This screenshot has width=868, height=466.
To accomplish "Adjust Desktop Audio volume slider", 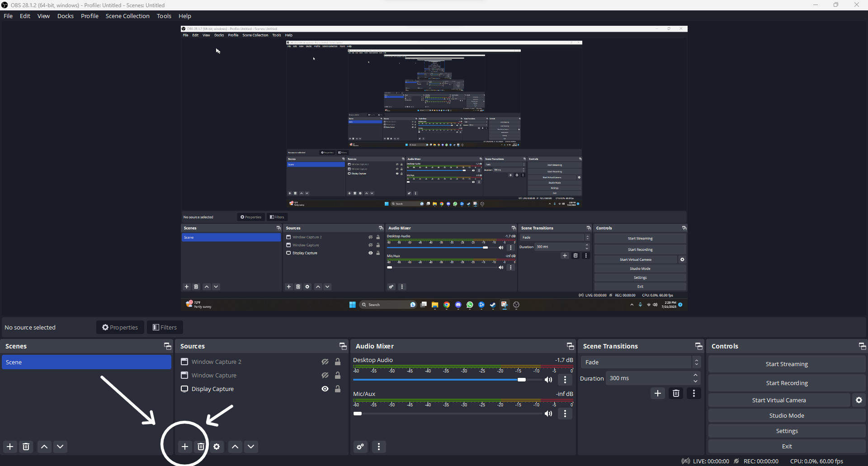I will [448, 380].
